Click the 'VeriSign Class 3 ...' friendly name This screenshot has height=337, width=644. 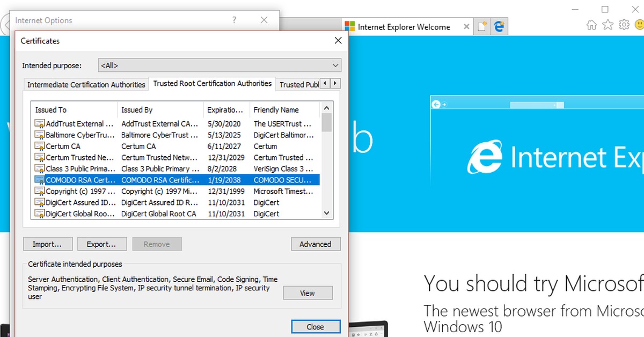[283, 169]
